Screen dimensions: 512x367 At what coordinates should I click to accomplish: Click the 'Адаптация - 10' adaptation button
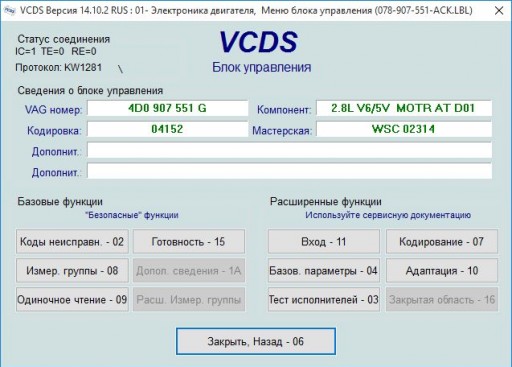pos(442,271)
